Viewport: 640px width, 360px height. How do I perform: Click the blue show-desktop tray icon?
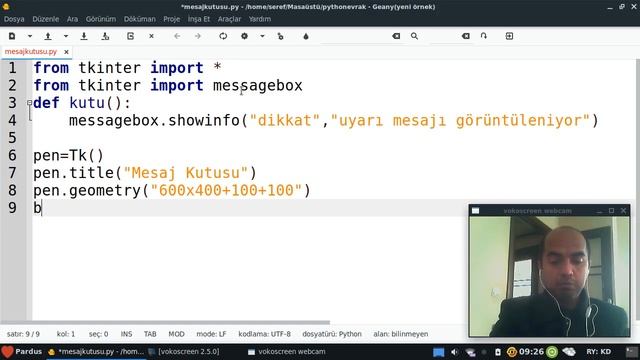pos(439,352)
